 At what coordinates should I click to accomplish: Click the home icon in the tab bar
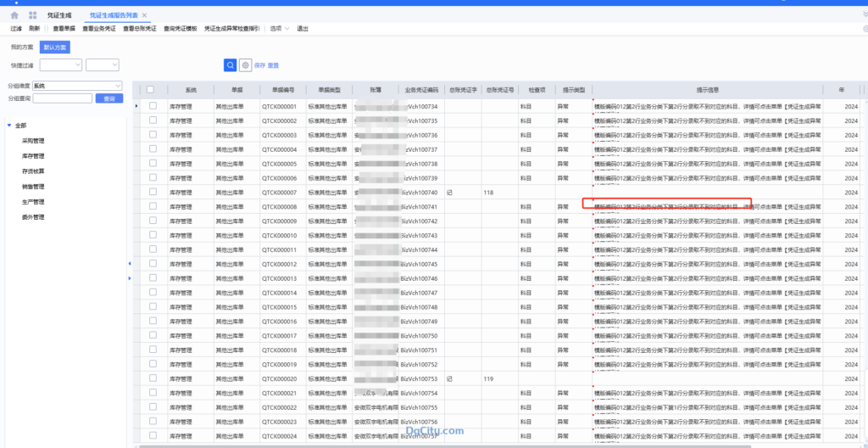(14, 15)
